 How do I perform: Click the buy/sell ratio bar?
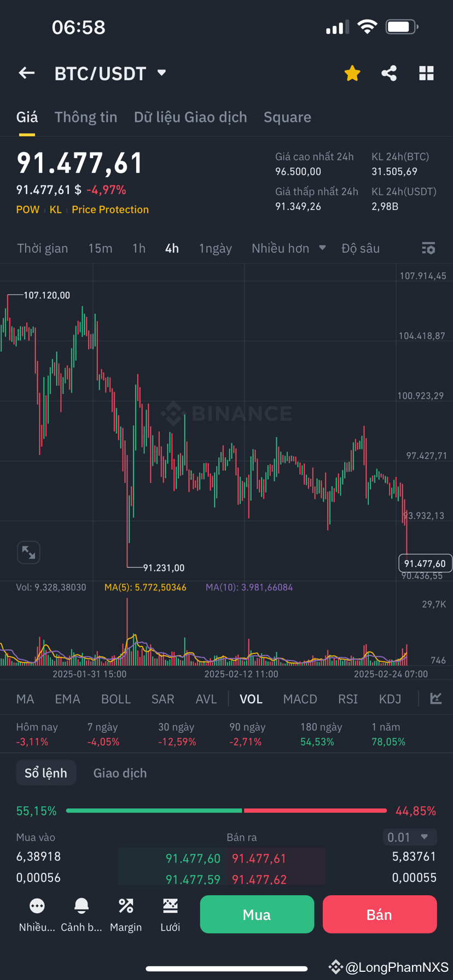226,810
